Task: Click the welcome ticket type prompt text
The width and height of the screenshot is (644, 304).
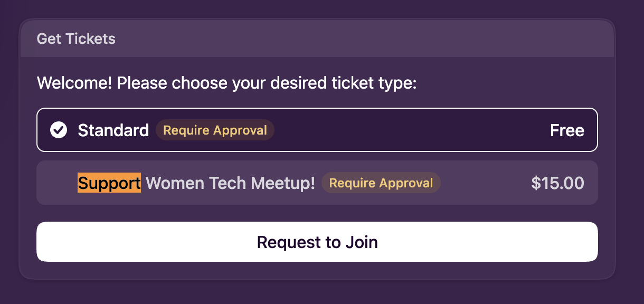Action: [227, 83]
